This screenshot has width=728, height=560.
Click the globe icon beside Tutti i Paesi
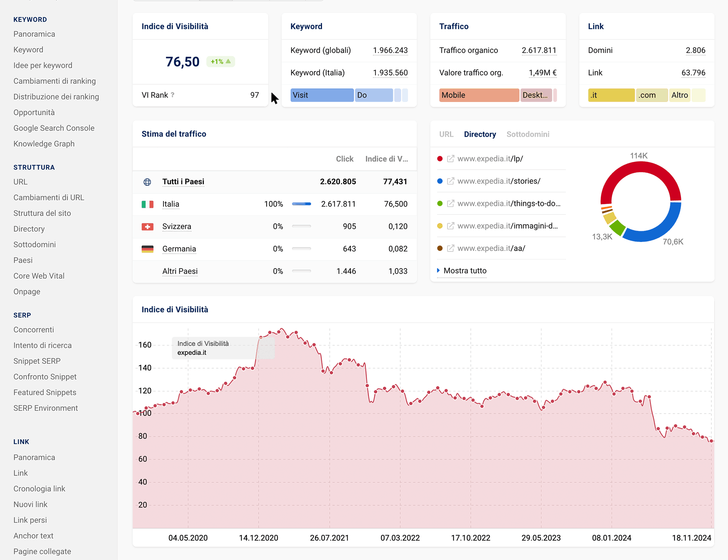pyautogui.click(x=147, y=182)
